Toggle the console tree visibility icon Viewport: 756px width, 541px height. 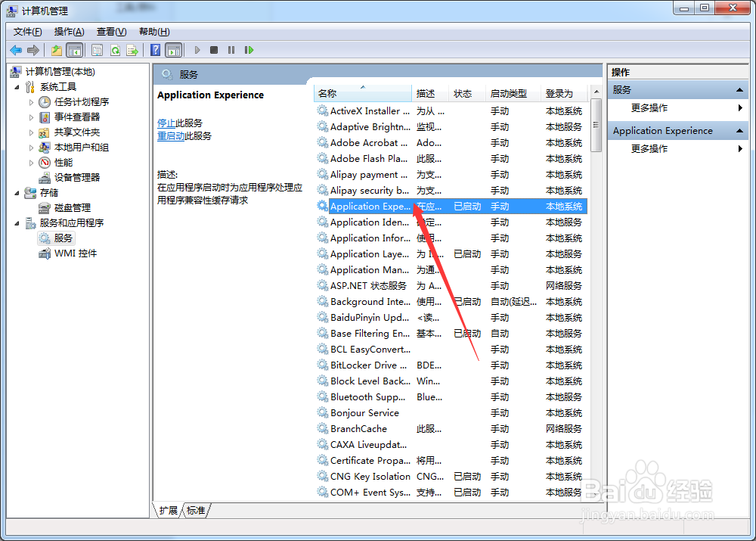[74, 50]
